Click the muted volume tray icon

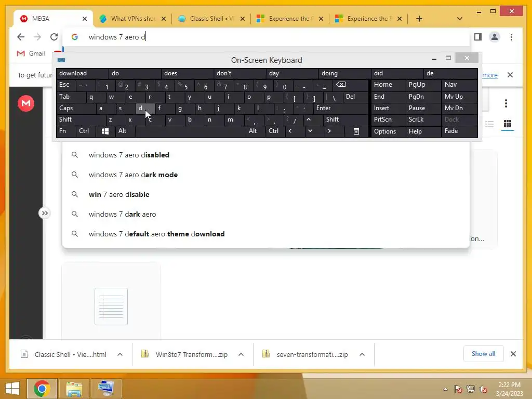pos(483,389)
